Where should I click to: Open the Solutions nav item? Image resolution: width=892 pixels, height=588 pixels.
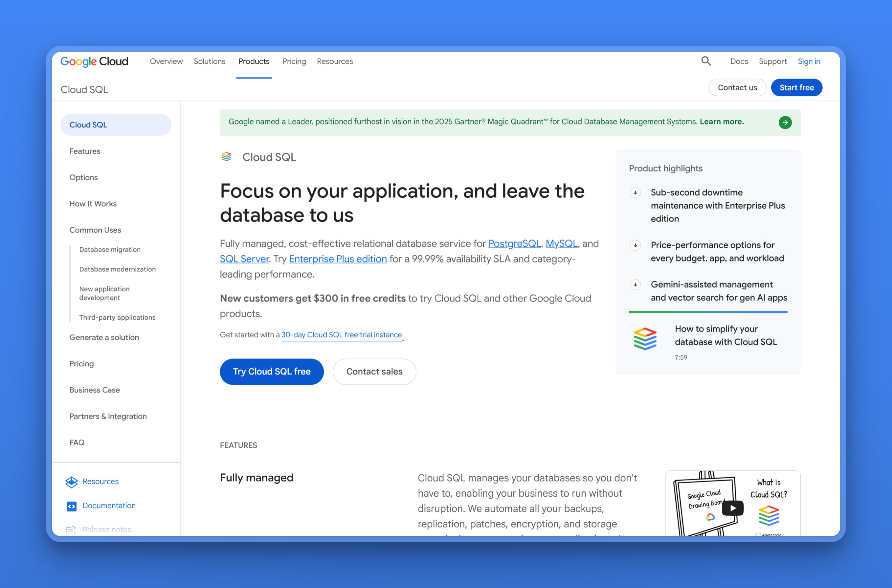coord(209,61)
